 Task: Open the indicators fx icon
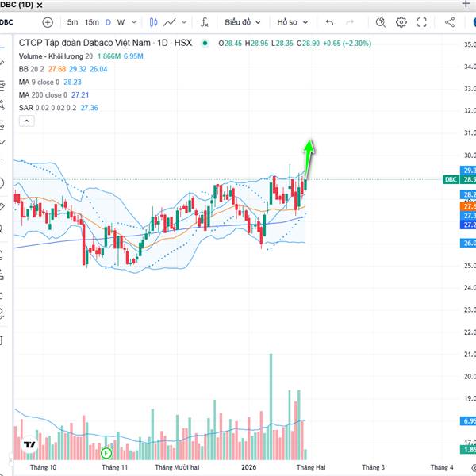(205, 22)
